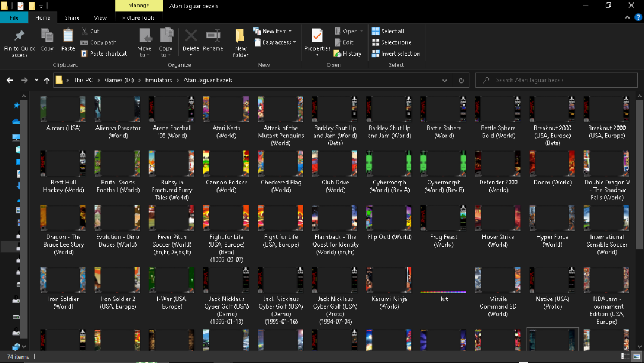Click Pin to Quick access icon
The width and height of the screenshot is (644, 363).
pos(20,36)
